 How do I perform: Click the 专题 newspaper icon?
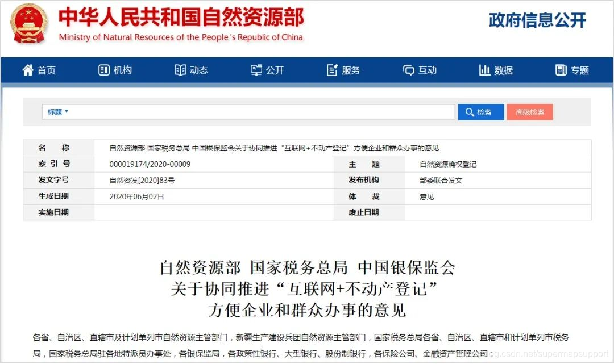(561, 70)
